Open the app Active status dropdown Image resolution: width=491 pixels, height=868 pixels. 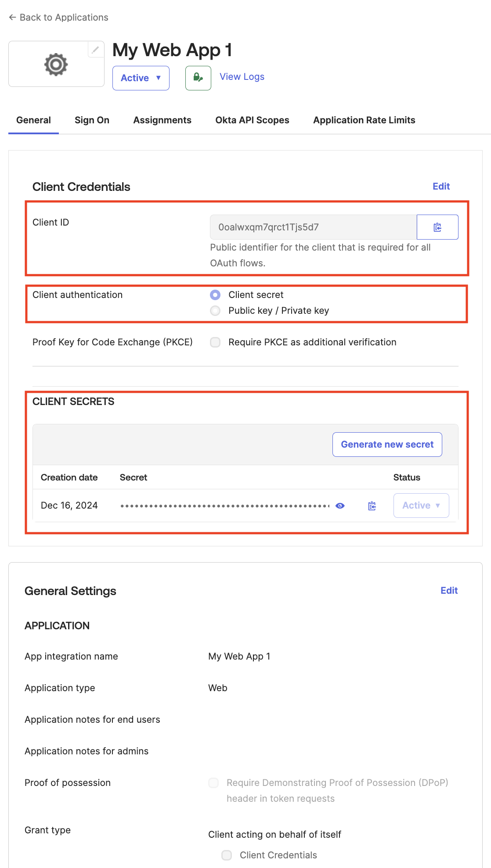click(x=141, y=78)
